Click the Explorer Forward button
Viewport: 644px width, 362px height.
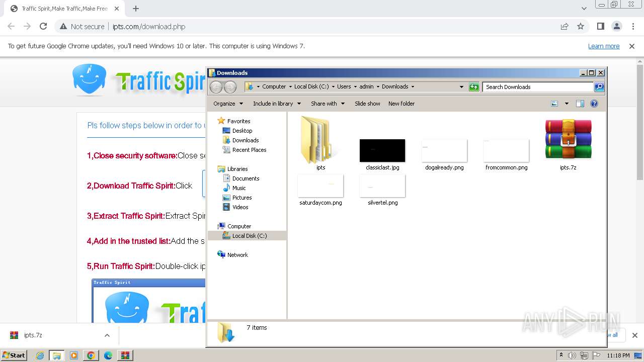230,87
